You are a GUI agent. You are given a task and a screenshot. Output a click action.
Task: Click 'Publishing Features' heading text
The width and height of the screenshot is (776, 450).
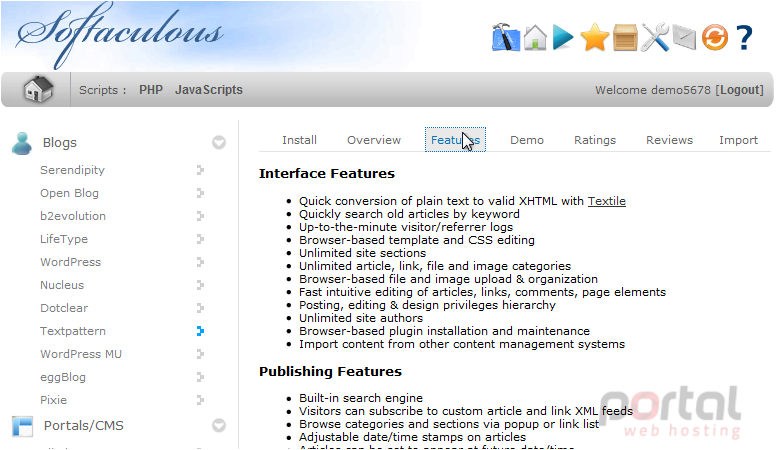coord(330,371)
